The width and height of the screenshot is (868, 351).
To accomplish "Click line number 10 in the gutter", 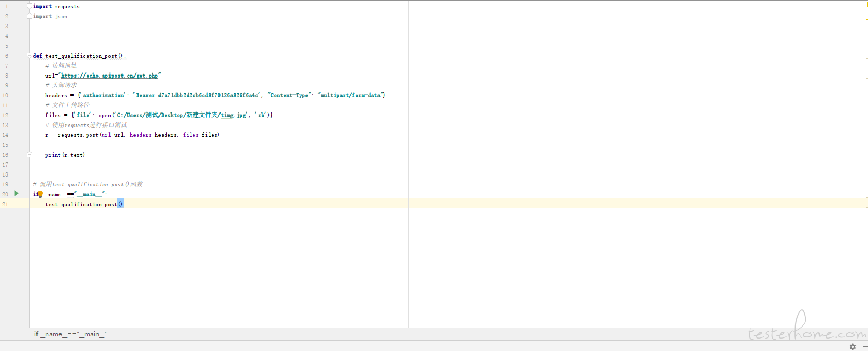I will tap(5, 95).
